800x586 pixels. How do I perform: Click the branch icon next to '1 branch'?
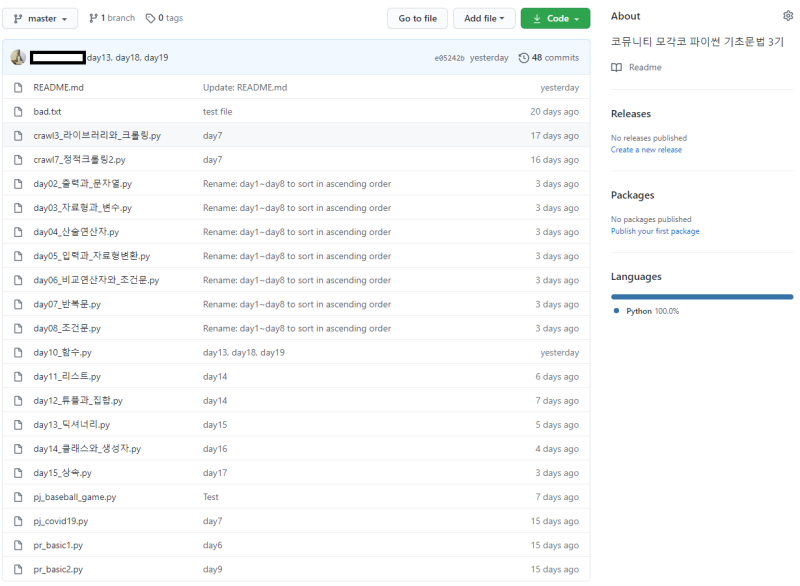[x=93, y=18]
